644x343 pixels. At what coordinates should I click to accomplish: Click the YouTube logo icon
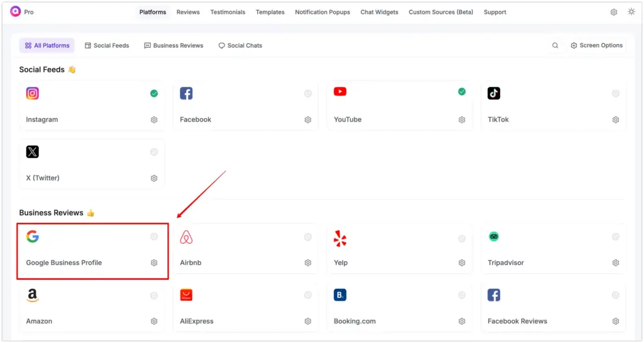pos(340,92)
